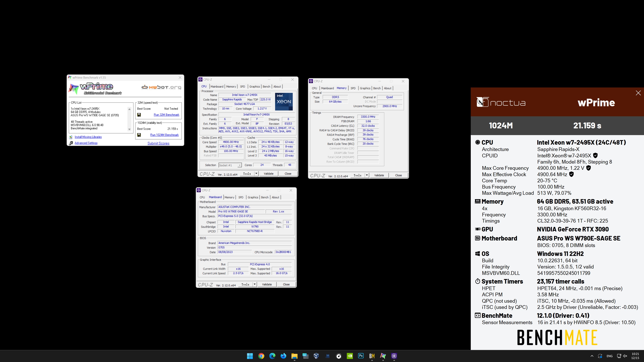Open the Windows Start menu

coord(250,356)
